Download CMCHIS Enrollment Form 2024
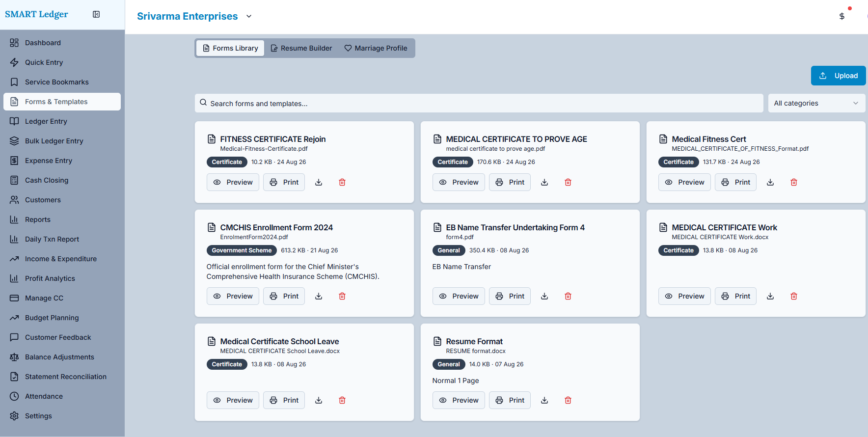868x437 pixels. point(319,296)
